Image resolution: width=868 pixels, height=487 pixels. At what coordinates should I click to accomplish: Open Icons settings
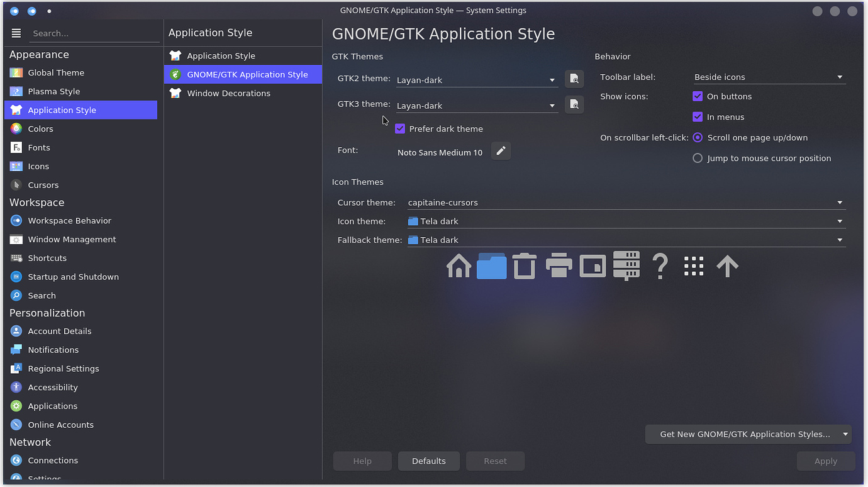pos(81,167)
